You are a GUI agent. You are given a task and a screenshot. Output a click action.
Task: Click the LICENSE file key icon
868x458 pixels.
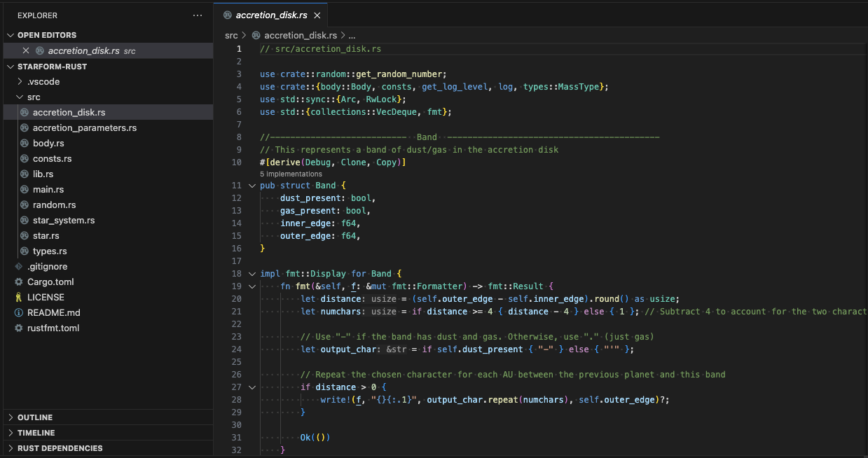coord(18,297)
